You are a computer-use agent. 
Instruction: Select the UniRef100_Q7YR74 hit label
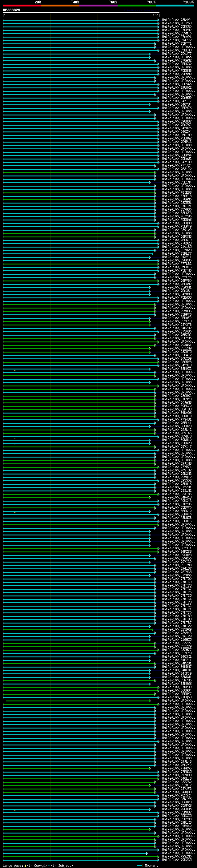pyautogui.click(x=176, y=467)
